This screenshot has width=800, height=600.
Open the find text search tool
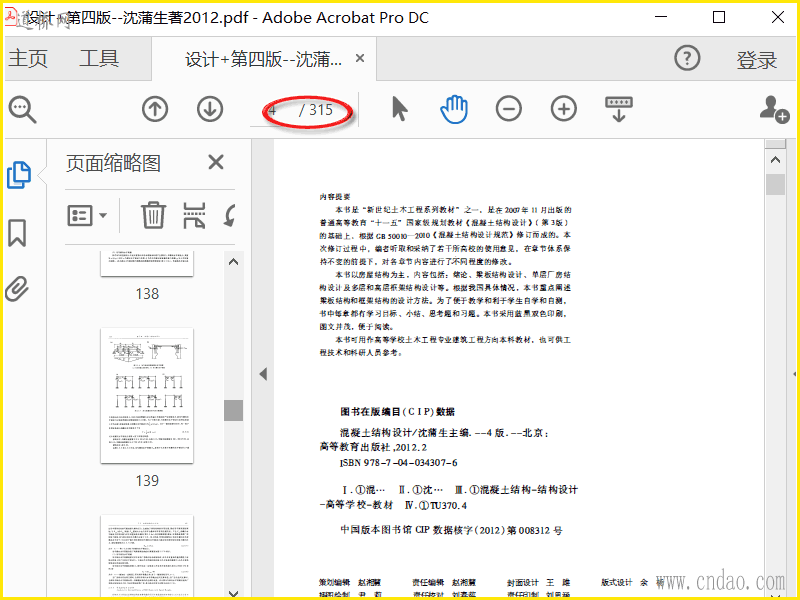22,109
